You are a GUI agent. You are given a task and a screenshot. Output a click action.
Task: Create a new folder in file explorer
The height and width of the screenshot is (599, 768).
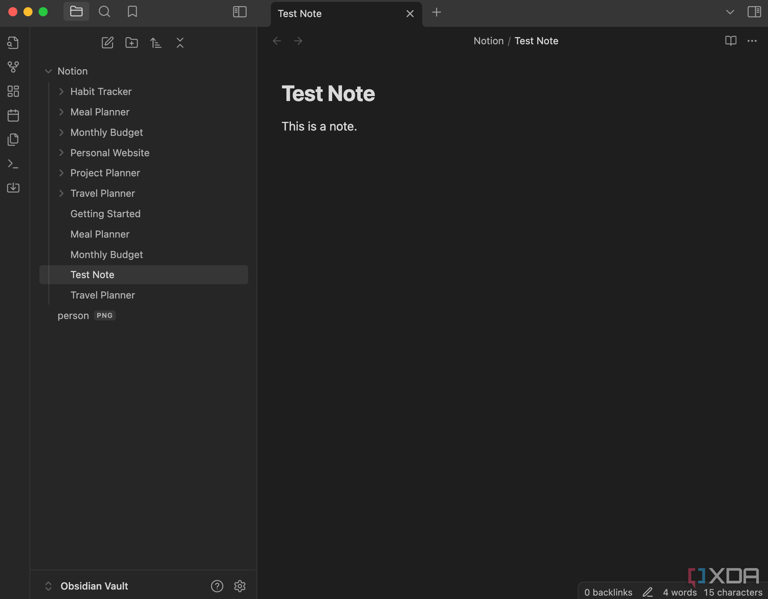coord(131,43)
